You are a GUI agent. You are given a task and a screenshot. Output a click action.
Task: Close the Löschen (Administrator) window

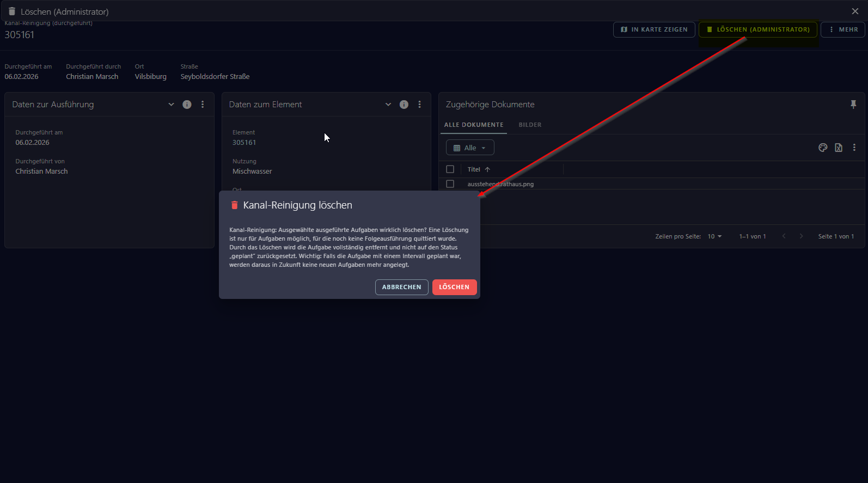855,11
